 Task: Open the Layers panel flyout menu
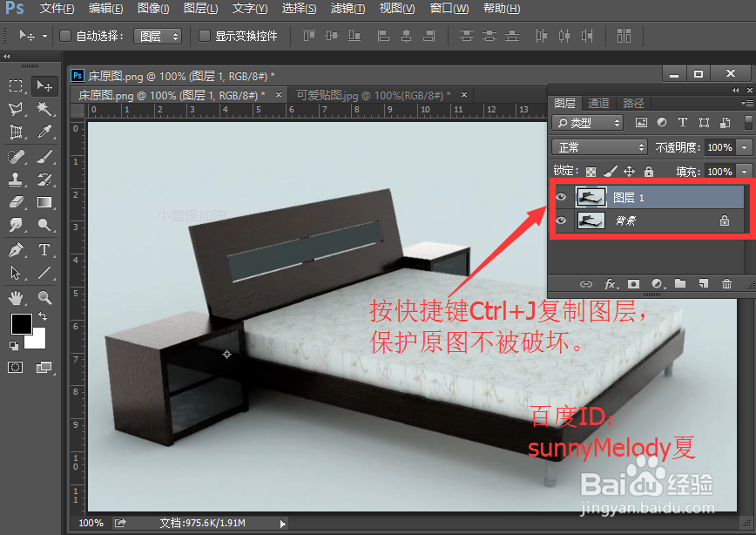click(747, 103)
